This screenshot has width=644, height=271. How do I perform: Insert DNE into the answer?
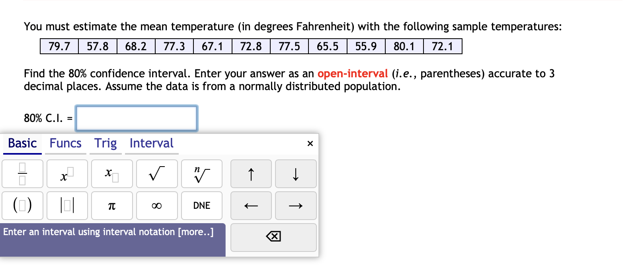point(201,206)
